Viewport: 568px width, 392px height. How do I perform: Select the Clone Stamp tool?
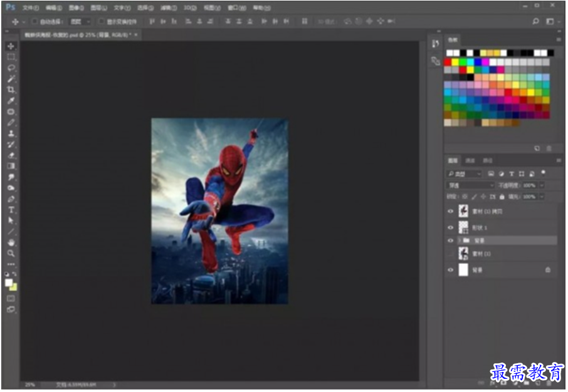click(11, 133)
